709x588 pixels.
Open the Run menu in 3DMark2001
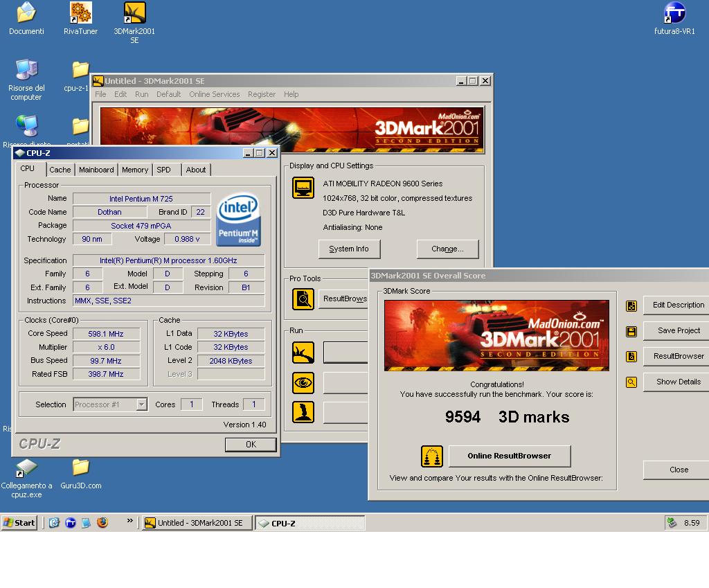(x=141, y=94)
